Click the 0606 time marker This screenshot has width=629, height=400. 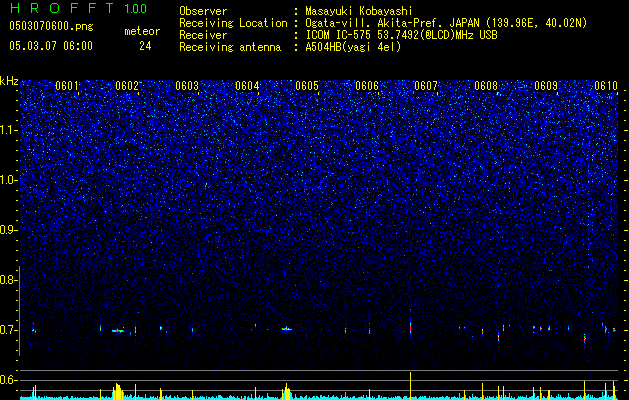[x=367, y=86]
